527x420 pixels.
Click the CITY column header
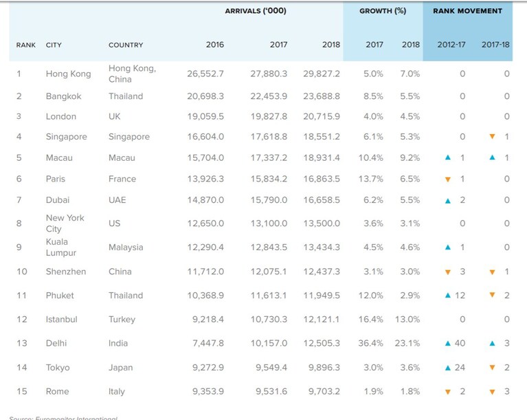[54, 45]
